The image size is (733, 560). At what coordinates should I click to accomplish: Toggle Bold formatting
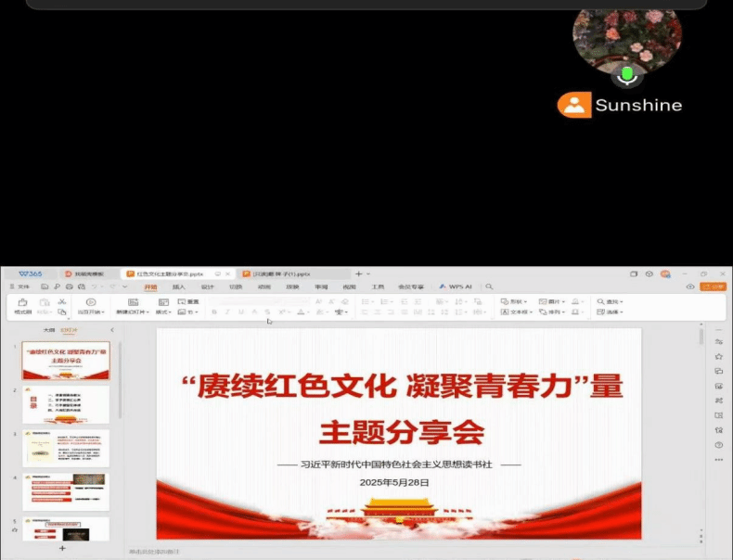point(214,312)
